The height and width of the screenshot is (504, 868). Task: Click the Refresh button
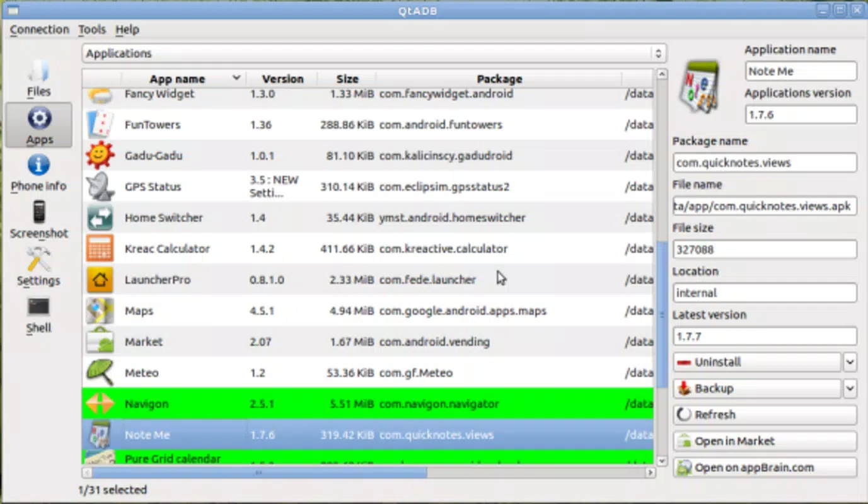(765, 415)
